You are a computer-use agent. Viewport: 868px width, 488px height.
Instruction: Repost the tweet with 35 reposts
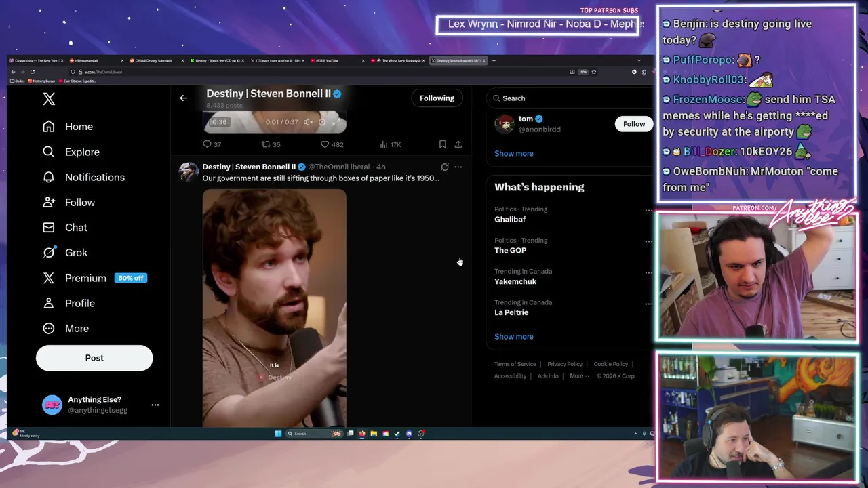tap(271, 144)
